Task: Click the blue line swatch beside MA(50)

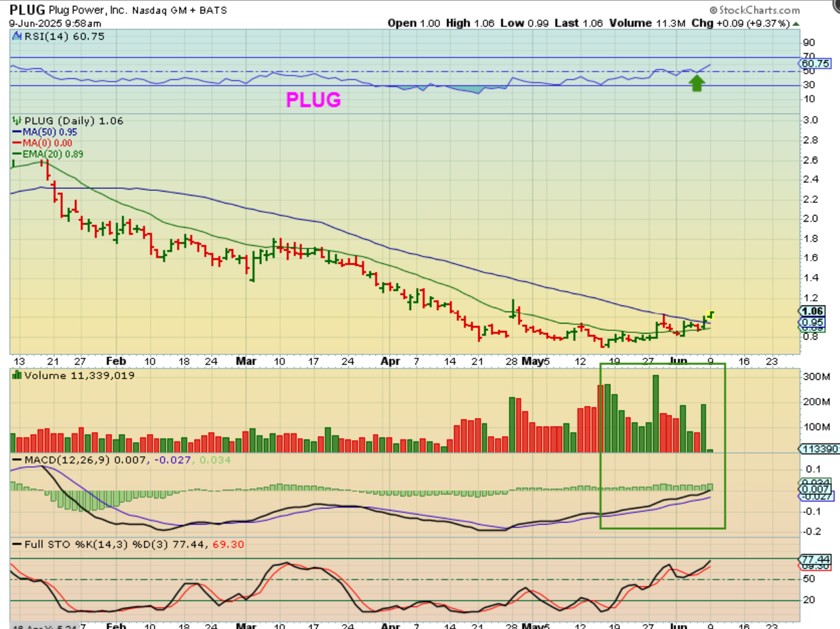Action: click(x=18, y=132)
